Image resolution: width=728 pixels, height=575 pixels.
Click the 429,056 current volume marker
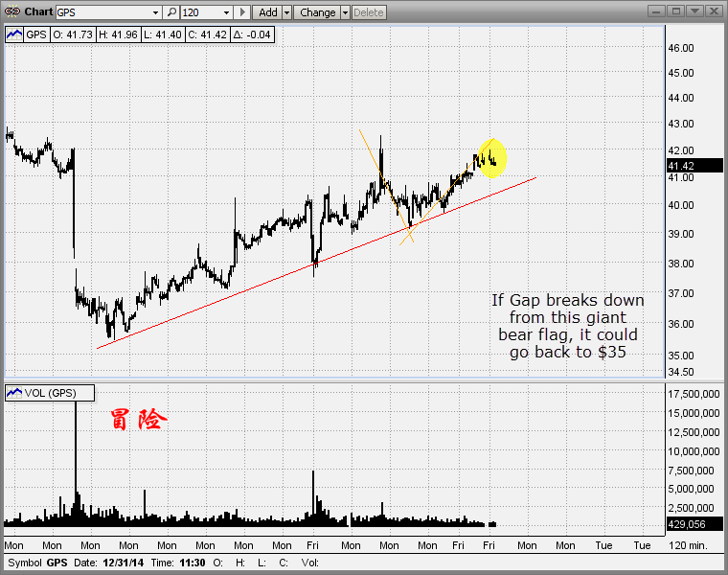(694, 524)
